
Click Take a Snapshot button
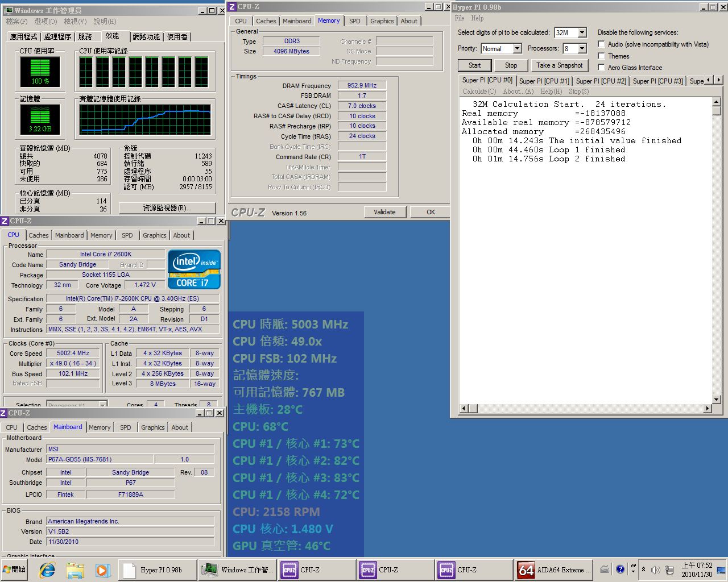tap(560, 65)
